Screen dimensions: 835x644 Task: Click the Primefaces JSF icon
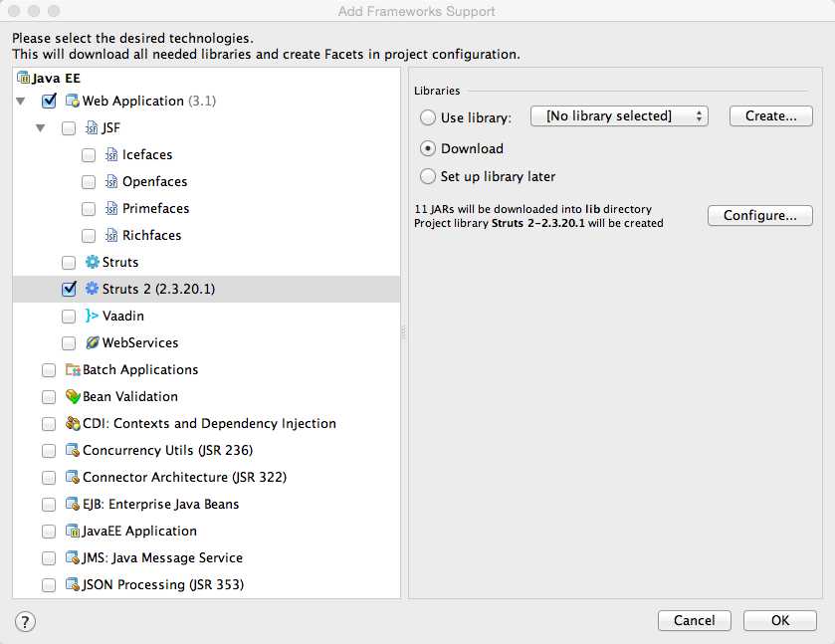pos(111,208)
